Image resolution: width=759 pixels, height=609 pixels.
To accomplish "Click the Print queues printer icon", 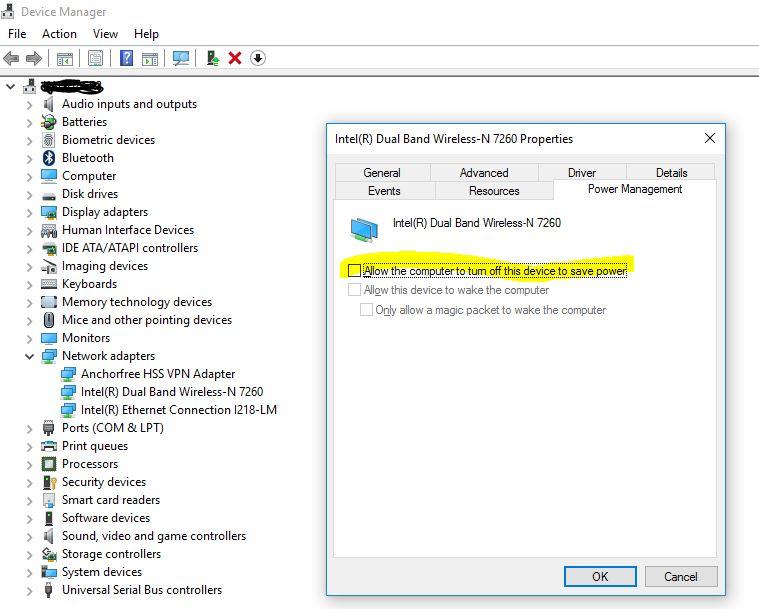I will (49, 446).
